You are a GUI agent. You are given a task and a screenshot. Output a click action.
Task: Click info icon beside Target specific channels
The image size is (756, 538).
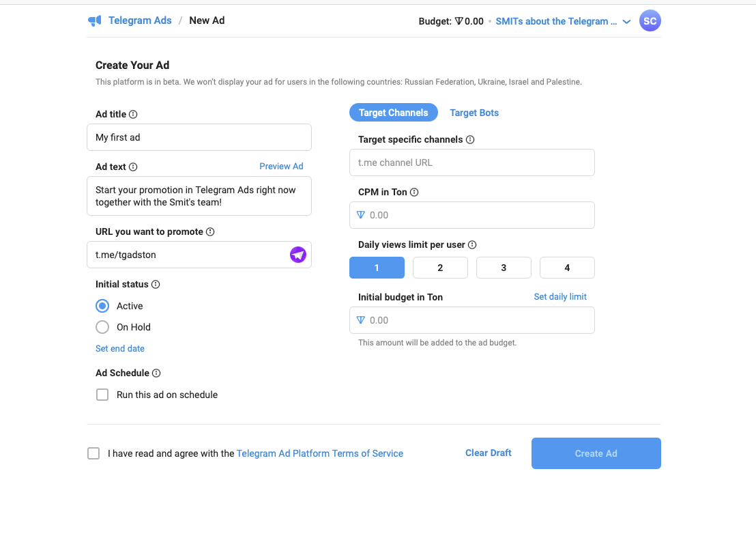point(470,139)
